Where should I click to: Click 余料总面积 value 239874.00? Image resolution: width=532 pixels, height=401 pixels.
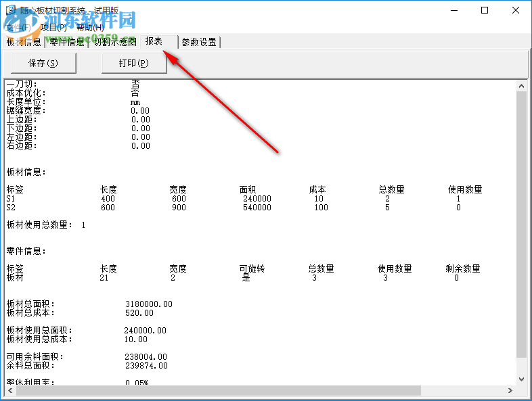click(x=146, y=366)
